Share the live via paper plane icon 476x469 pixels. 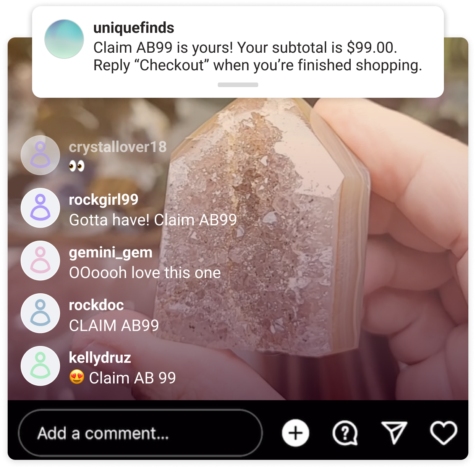pyautogui.click(x=394, y=433)
